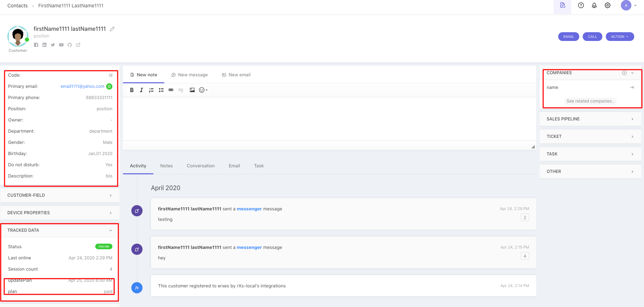Viewport: 644px width, 307px height.
Task: Show the Task activity tab
Action: [259, 166]
